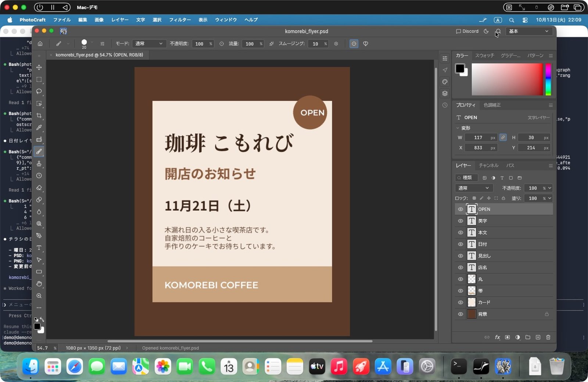Select the Rectangular Marquee tool
This screenshot has width=588, height=382.
tap(39, 80)
